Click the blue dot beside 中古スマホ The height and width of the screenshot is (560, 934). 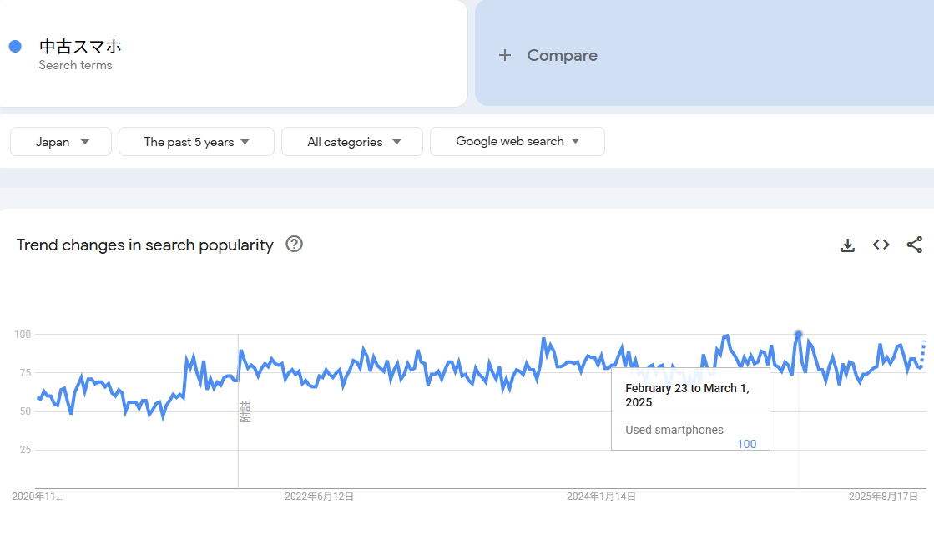pyautogui.click(x=15, y=47)
